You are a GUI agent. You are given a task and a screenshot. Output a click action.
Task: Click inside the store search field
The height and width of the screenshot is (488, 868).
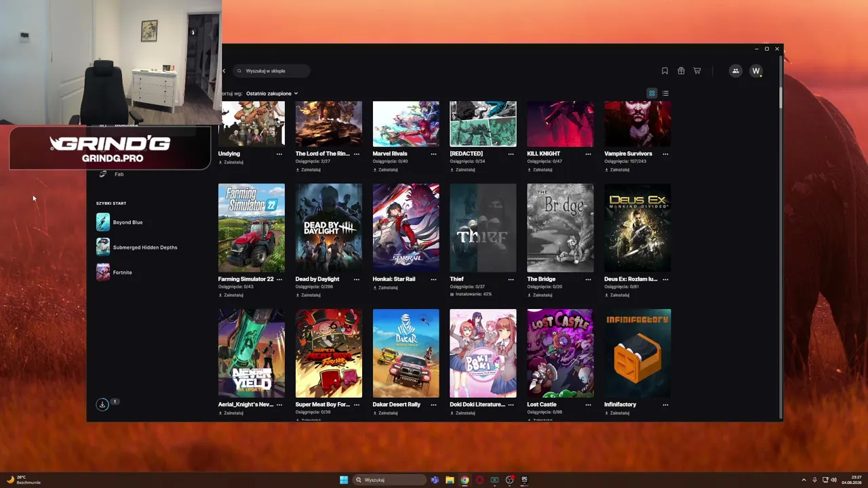tap(271, 70)
